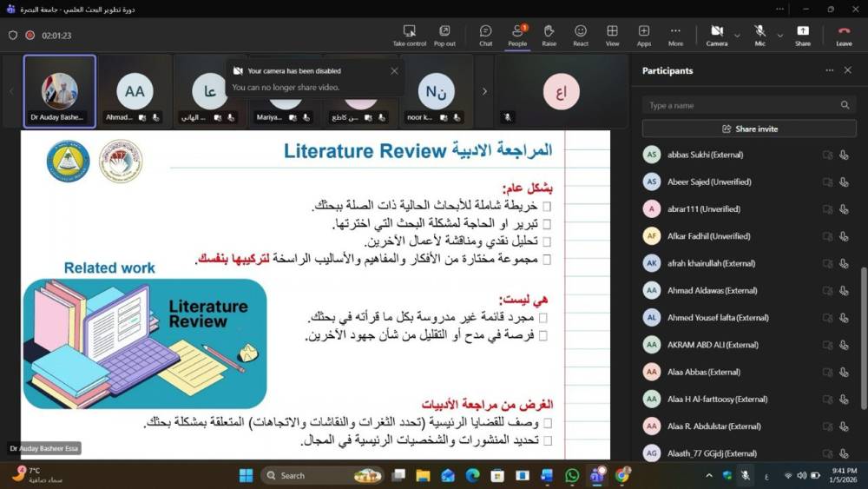Expand the Mic options dropdown arrow

coord(779,36)
